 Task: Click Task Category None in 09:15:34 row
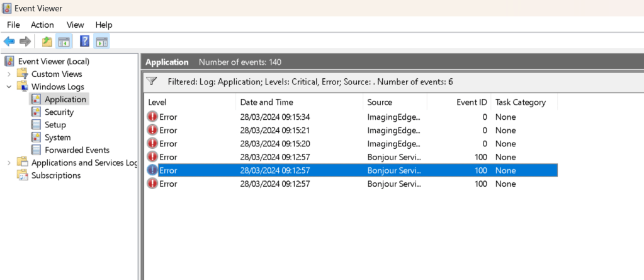coord(506,117)
